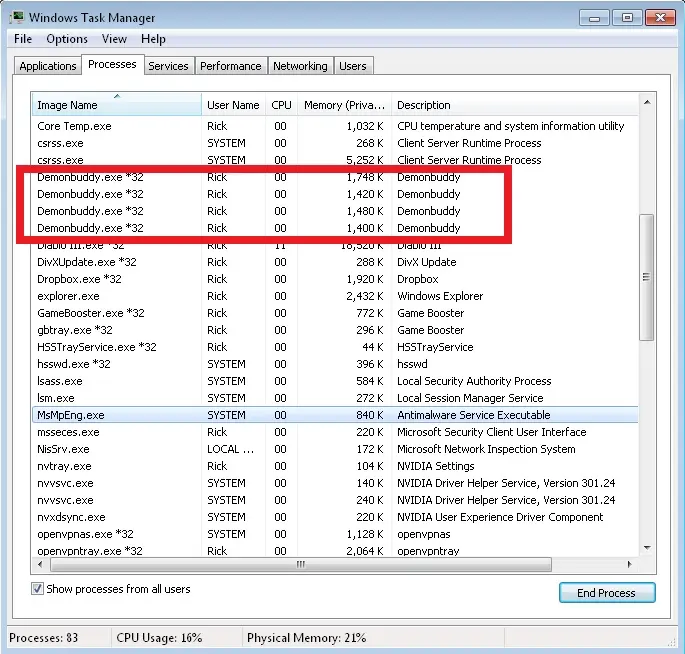Go to the Networking tab
Screen dimensions: 685x654
(x=300, y=66)
